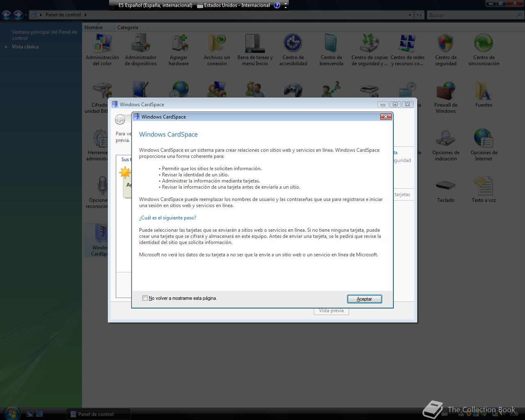The width and height of the screenshot is (525, 420).
Task: Open Barra de tareas y menú Inicio
Action: tap(255, 50)
